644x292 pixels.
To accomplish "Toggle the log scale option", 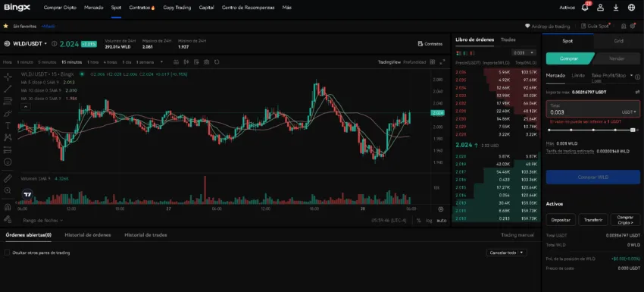I will pyautogui.click(x=429, y=221).
